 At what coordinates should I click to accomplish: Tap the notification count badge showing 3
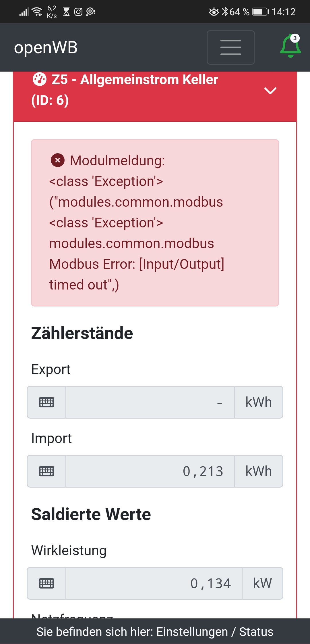click(295, 38)
